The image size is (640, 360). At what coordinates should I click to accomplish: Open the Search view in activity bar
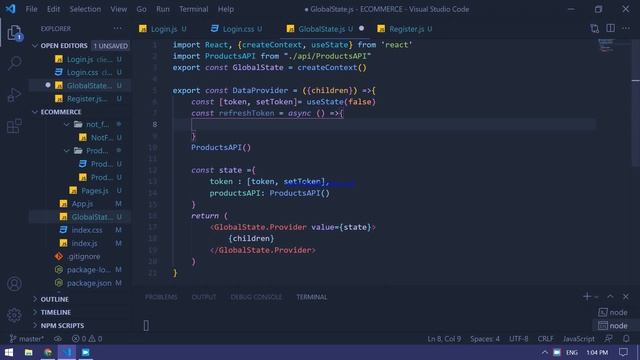pos(15,63)
